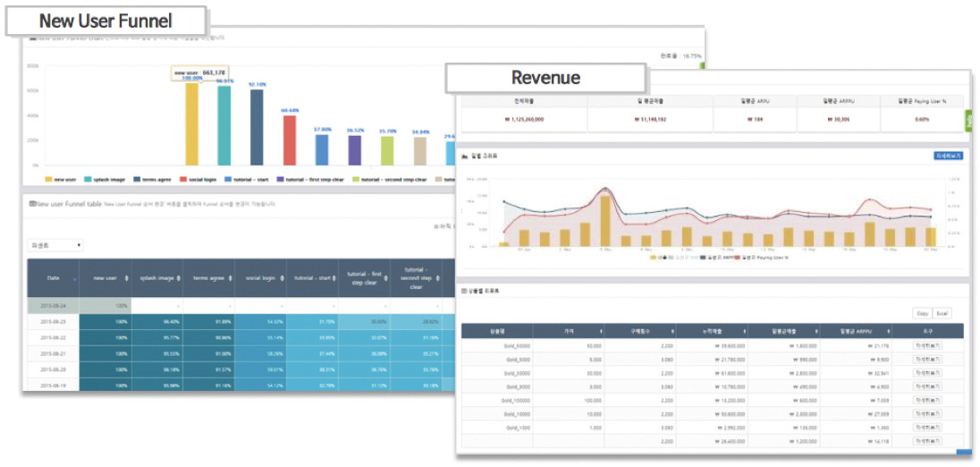
Task: Open the percent display dropdown above funnel table
Action: point(55,245)
